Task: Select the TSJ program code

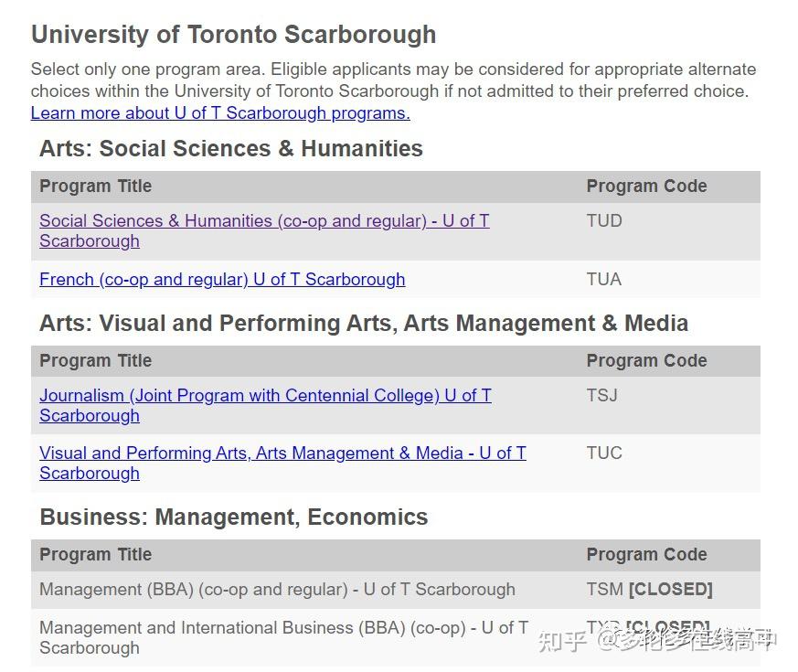Action: (x=601, y=396)
